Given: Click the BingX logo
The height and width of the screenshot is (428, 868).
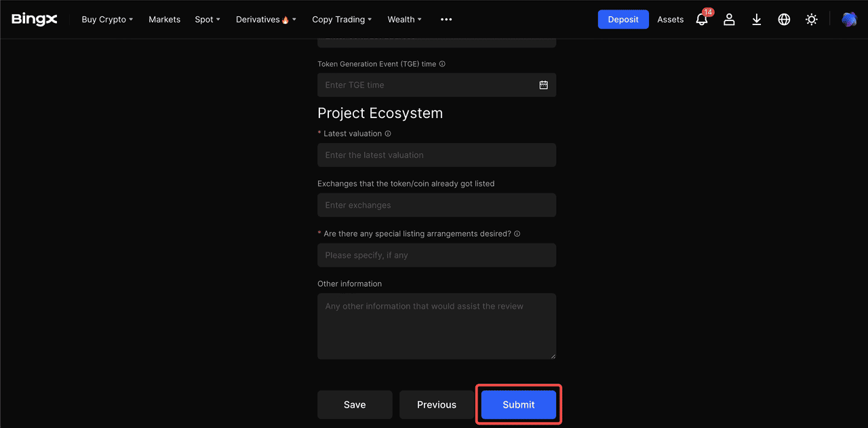Looking at the screenshot, I should pyautogui.click(x=35, y=20).
